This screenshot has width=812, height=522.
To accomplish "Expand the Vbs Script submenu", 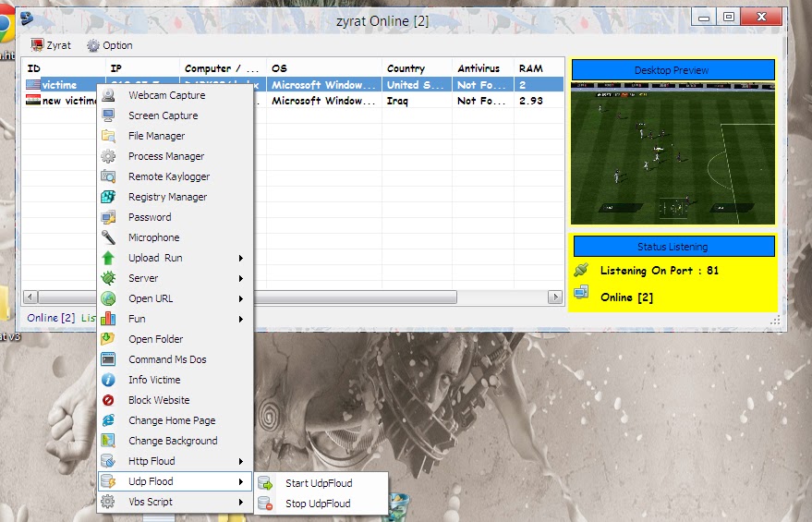I will pos(175,502).
